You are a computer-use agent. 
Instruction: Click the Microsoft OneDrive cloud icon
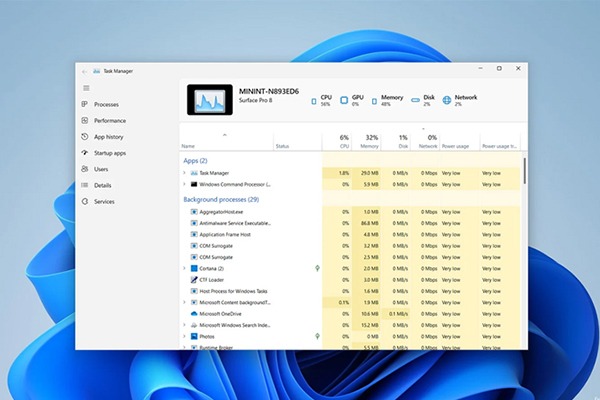pos(194,314)
